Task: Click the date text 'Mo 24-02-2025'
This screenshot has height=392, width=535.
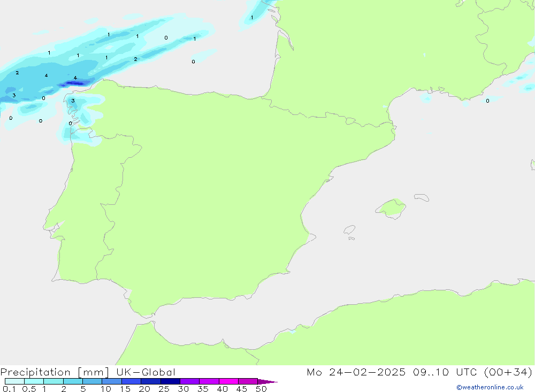Action: [356, 372]
